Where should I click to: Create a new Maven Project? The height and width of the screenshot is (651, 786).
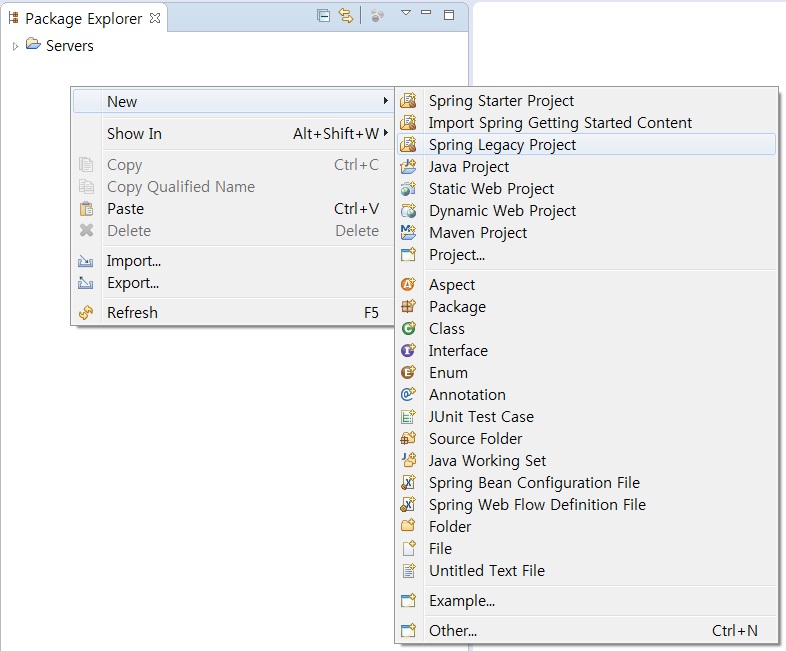point(586,233)
